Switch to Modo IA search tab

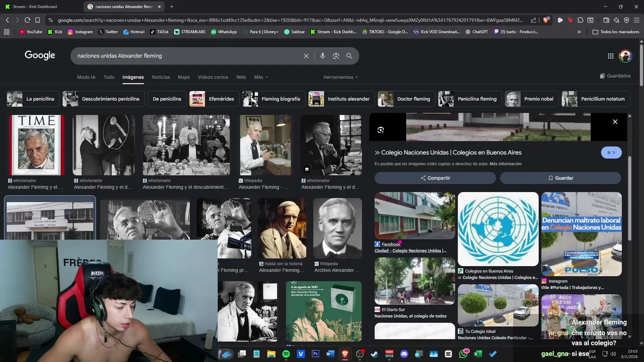point(86,77)
